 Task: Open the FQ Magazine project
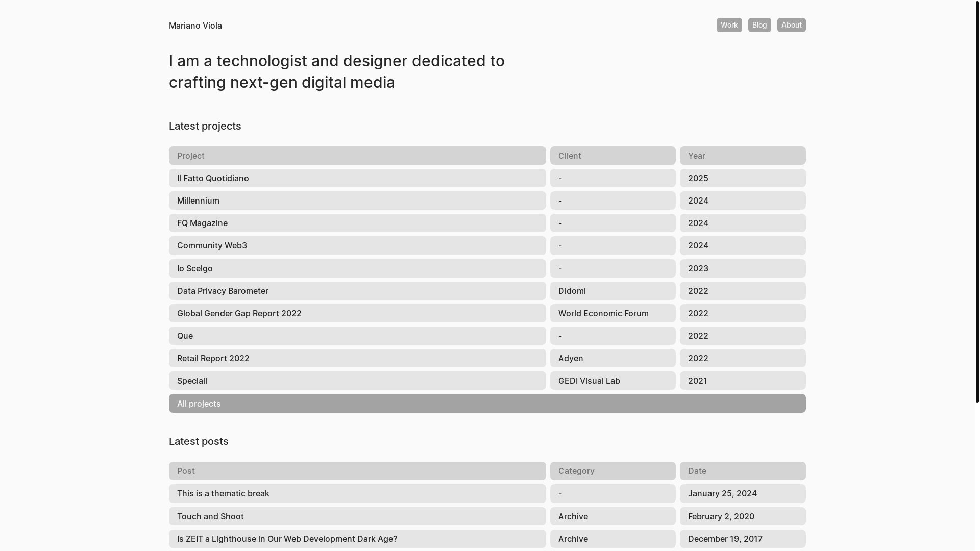click(x=357, y=223)
